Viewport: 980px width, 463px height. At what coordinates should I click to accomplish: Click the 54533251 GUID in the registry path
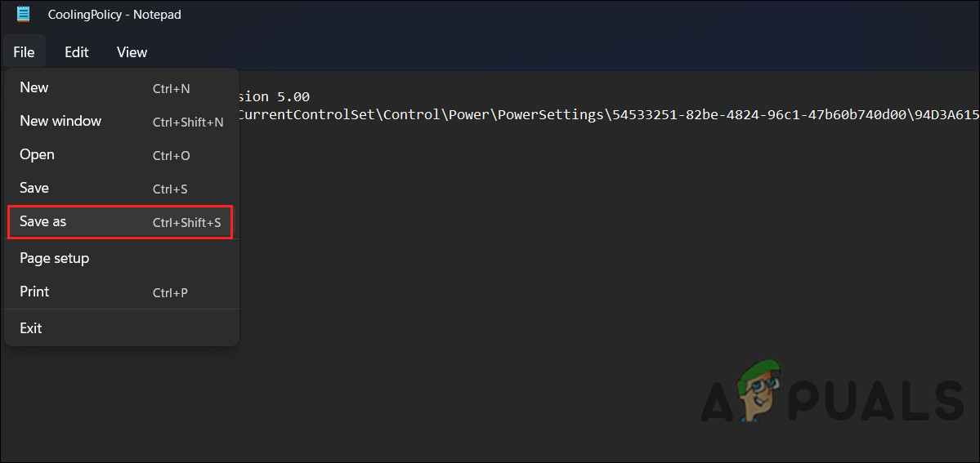point(638,115)
